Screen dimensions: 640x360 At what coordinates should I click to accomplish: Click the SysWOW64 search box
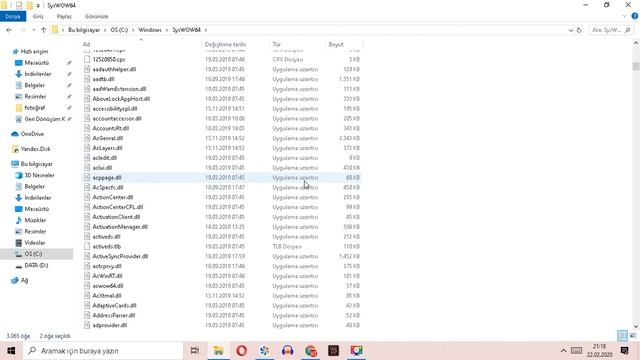pos(611,30)
